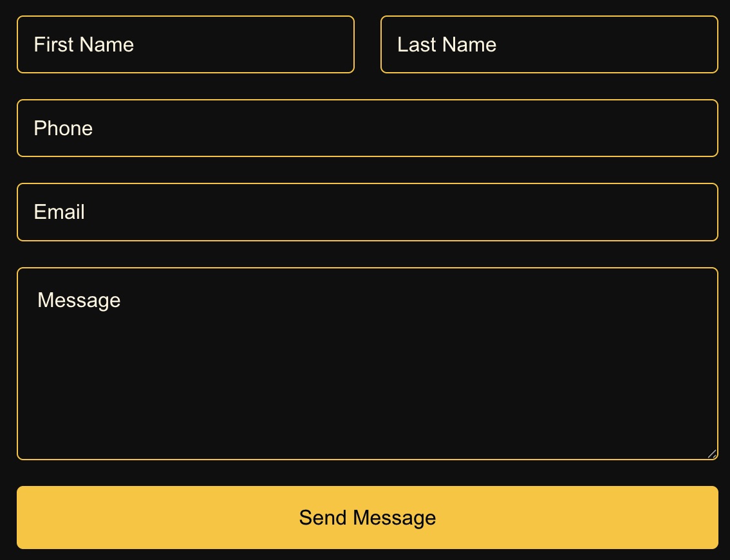Click the Message box resize handle

[x=712, y=454]
